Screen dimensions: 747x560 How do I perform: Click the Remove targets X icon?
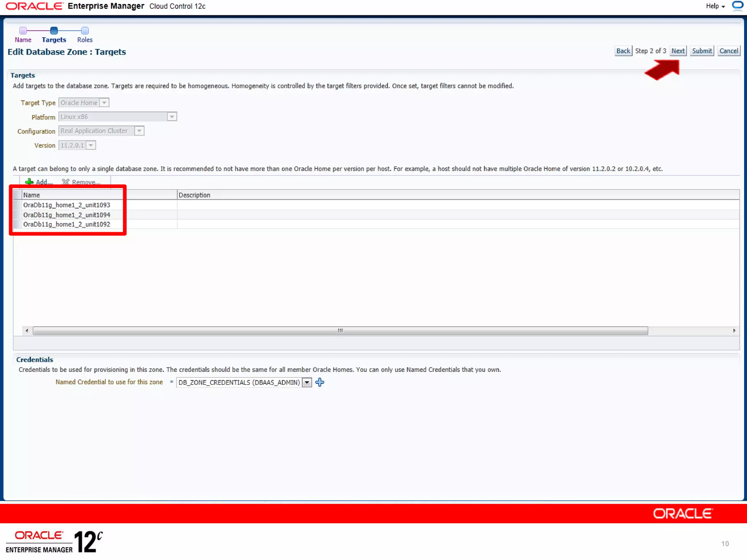(x=66, y=182)
